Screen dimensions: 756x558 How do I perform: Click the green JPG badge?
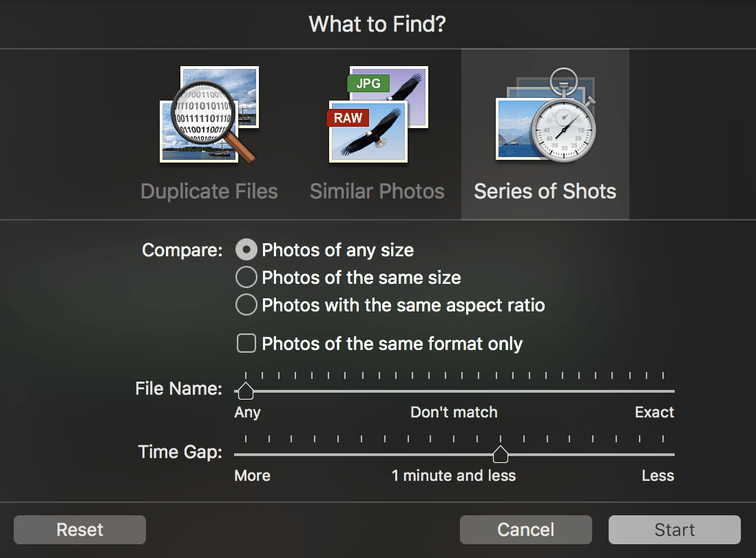(x=368, y=84)
